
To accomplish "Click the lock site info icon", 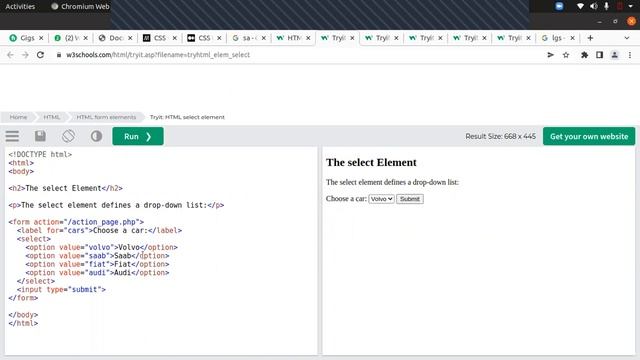I will pos(59,55).
